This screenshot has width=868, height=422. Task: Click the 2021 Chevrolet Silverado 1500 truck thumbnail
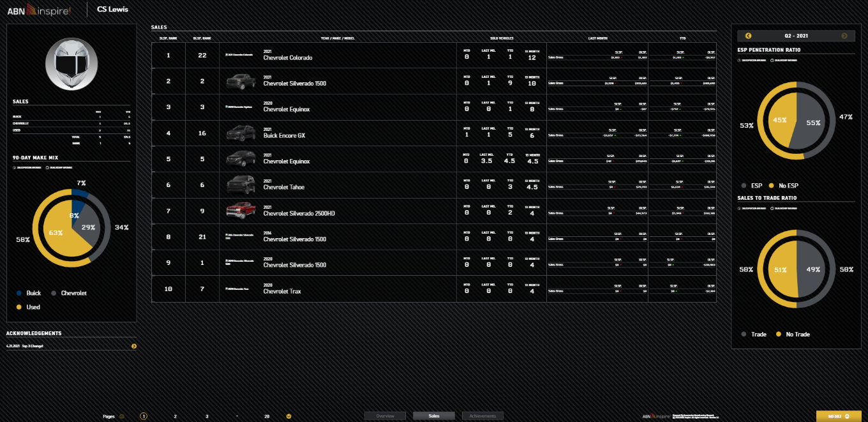coord(241,81)
